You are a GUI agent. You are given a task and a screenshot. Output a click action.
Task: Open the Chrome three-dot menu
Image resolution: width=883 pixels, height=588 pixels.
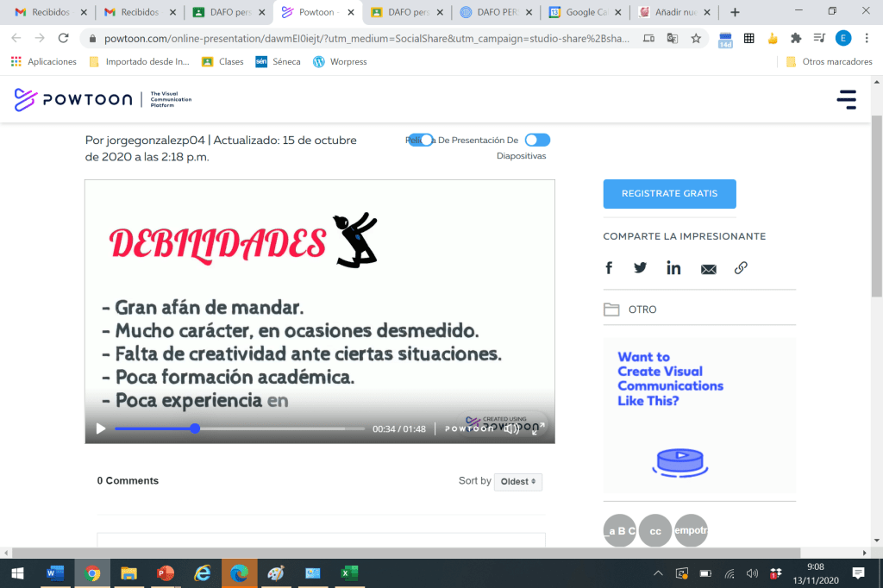click(x=867, y=38)
